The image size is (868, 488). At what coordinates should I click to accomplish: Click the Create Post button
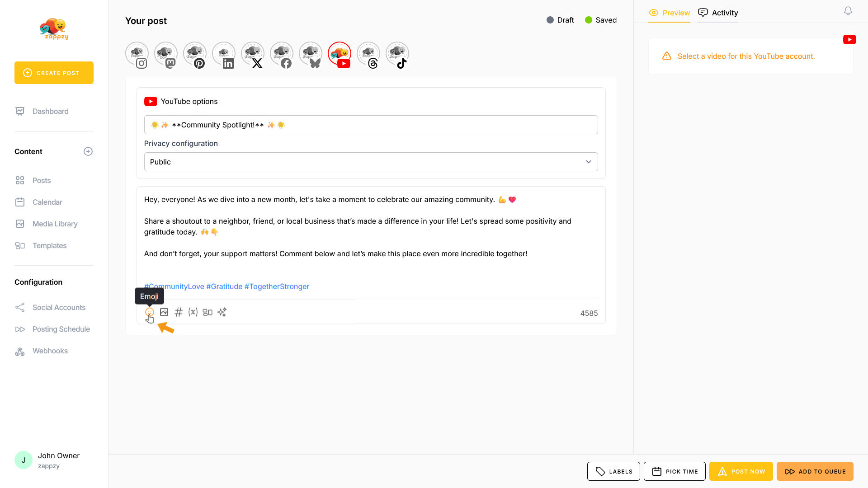pos(54,73)
